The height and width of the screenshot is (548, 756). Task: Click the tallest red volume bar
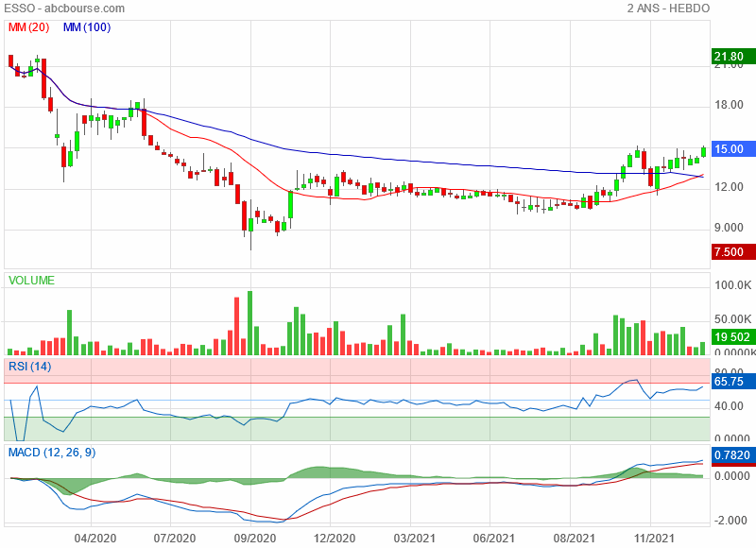(237, 326)
